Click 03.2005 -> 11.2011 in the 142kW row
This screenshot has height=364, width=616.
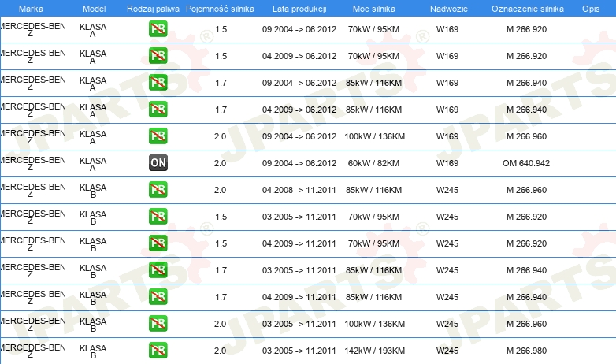[x=299, y=351]
